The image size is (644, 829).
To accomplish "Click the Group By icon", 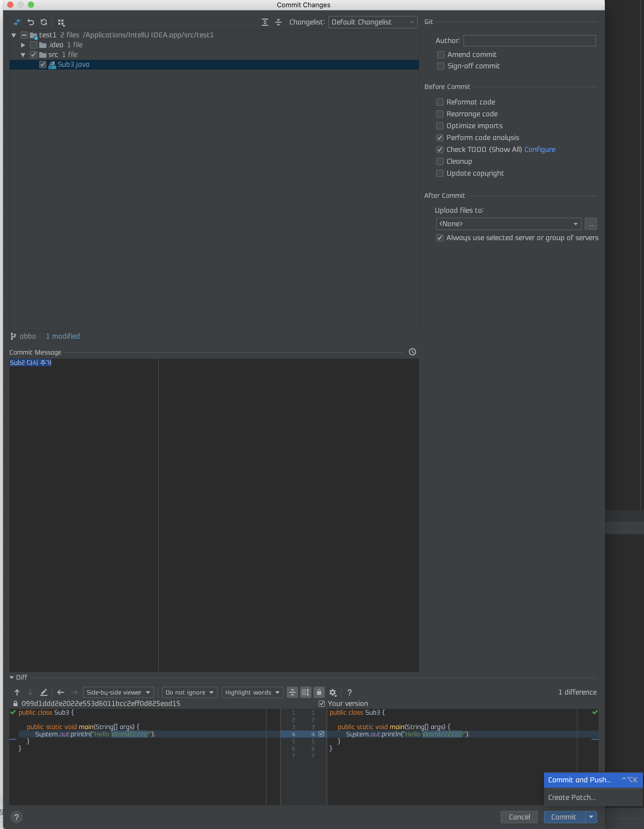I will (61, 22).
